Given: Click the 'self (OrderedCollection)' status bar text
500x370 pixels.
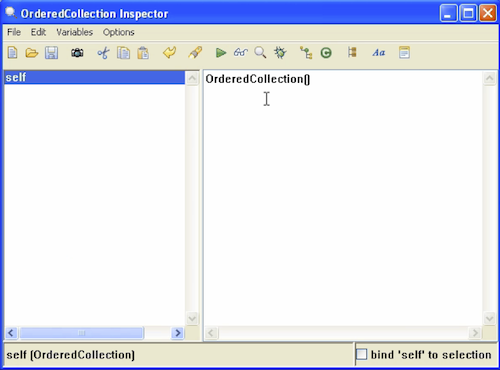Looking at the screenshot, I should (x=71, y=355).
